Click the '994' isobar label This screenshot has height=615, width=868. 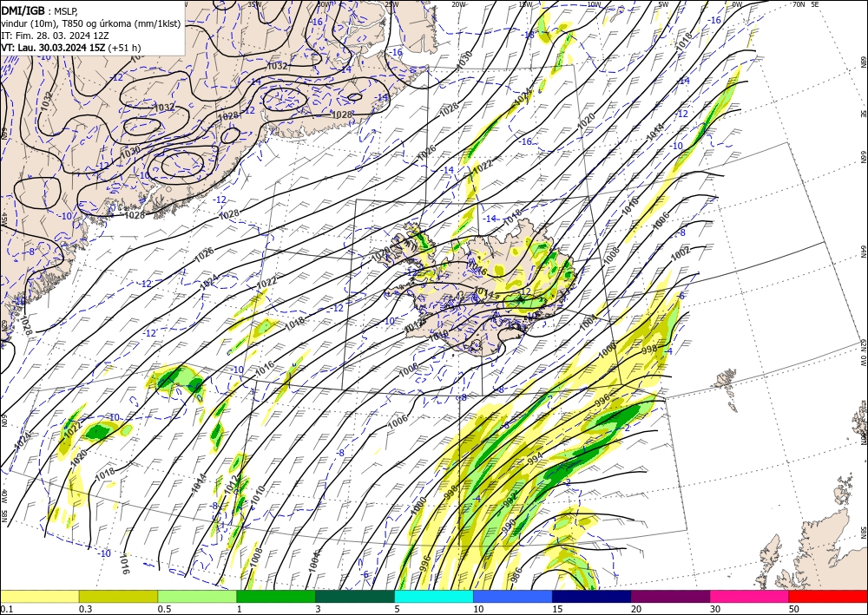tap(536, 459)
